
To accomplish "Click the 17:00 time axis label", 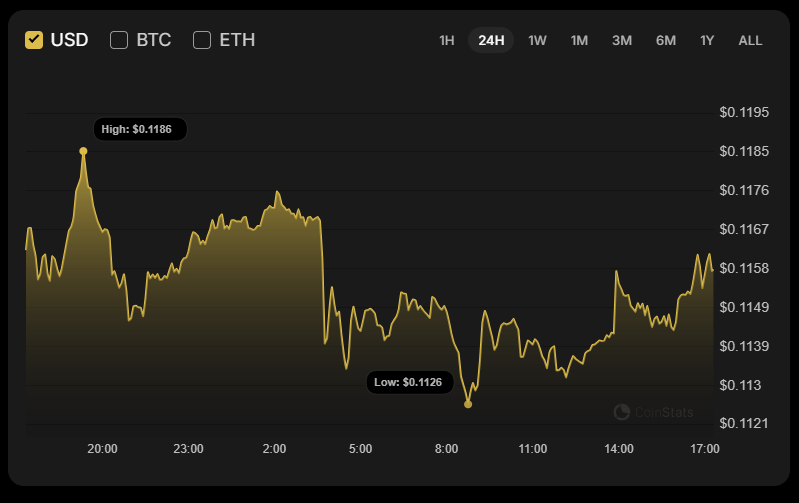I will (705, 449).
